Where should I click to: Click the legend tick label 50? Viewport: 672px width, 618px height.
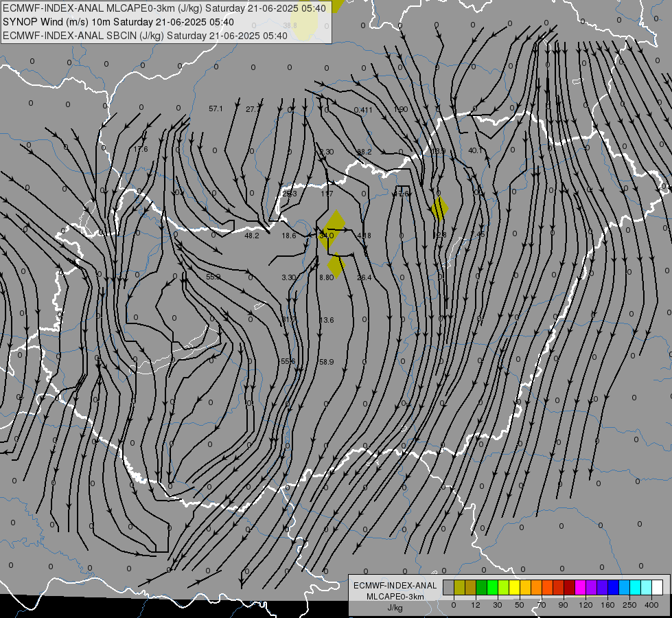(520, 605)
